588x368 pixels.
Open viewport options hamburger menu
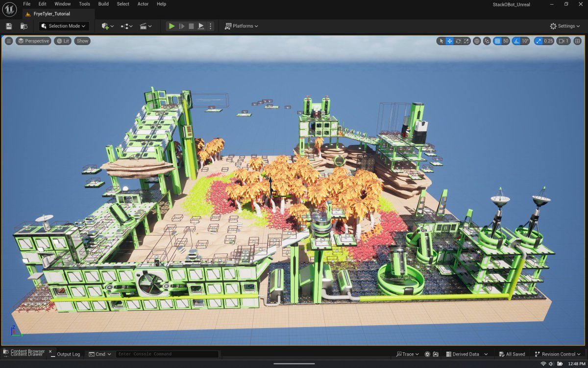pyautogui.click(x=9, y=41)
